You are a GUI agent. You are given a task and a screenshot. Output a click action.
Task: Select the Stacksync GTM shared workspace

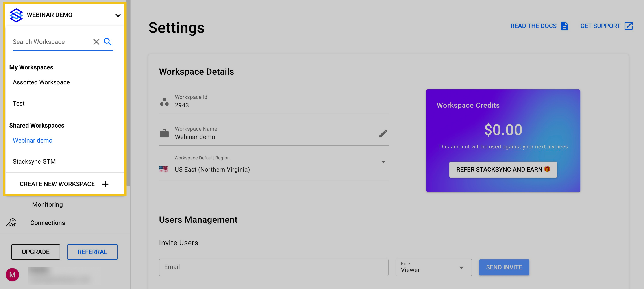pos(34,161)
